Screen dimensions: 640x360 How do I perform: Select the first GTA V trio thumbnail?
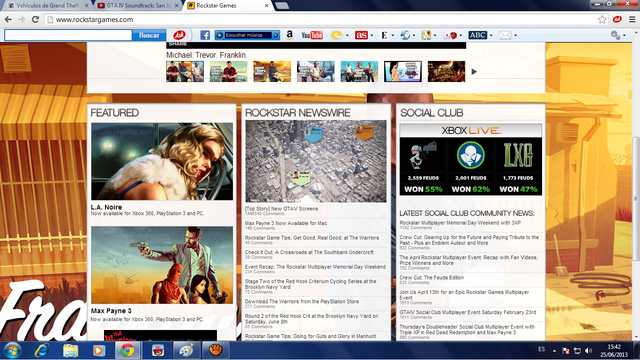[185, 71]
